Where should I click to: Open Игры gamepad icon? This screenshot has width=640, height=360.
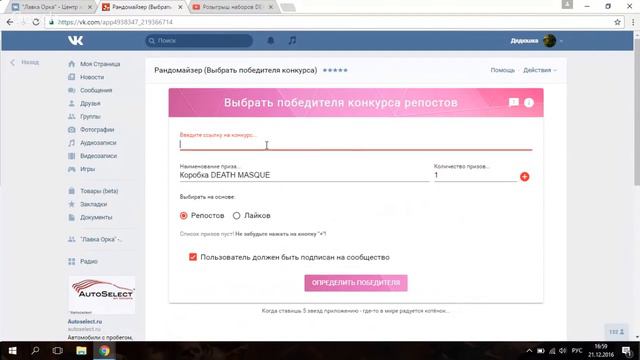[72, 169]
